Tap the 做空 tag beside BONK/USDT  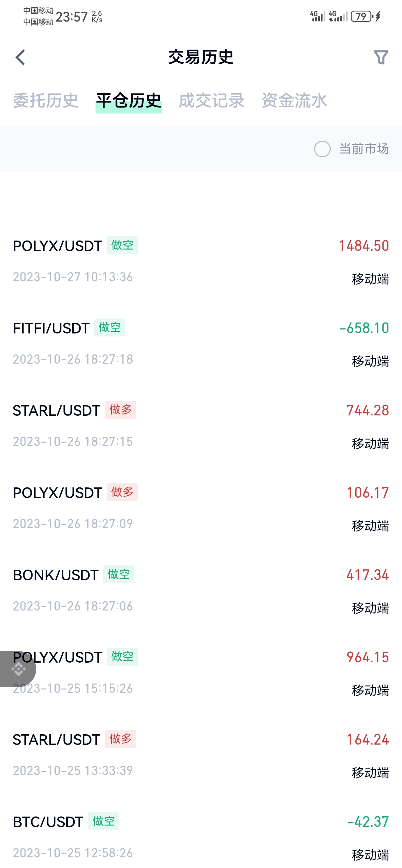pyautogui.click(x=119, y=574)
